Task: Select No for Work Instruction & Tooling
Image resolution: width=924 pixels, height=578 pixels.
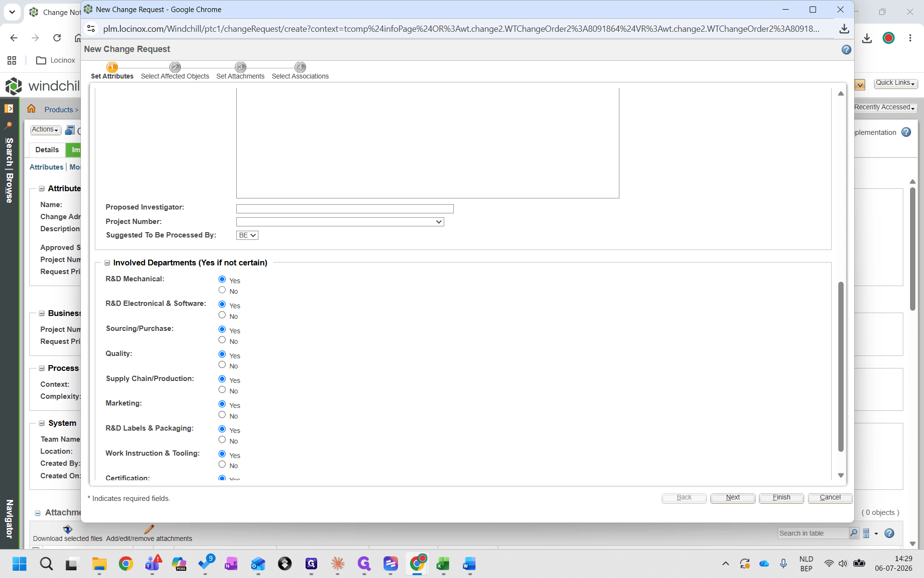Action: pos(222,464)
